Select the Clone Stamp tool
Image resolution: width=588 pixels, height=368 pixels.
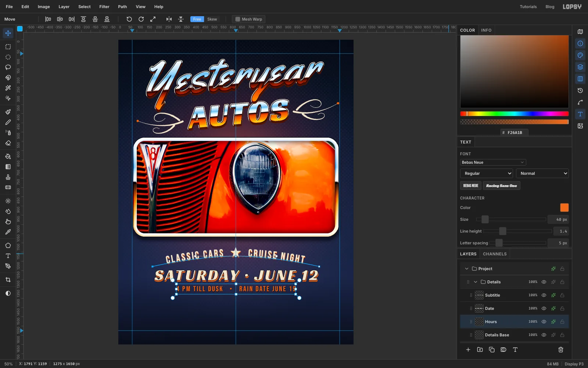click(8, 177)
